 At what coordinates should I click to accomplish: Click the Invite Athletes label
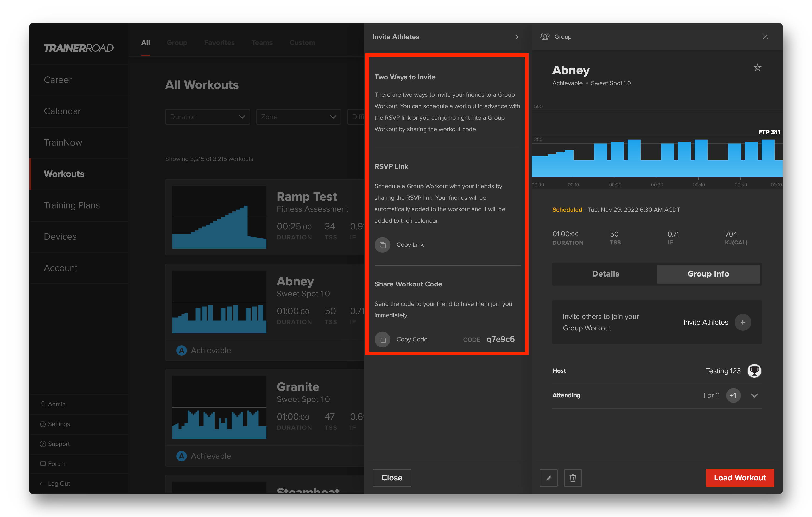(x=706, y=322)
